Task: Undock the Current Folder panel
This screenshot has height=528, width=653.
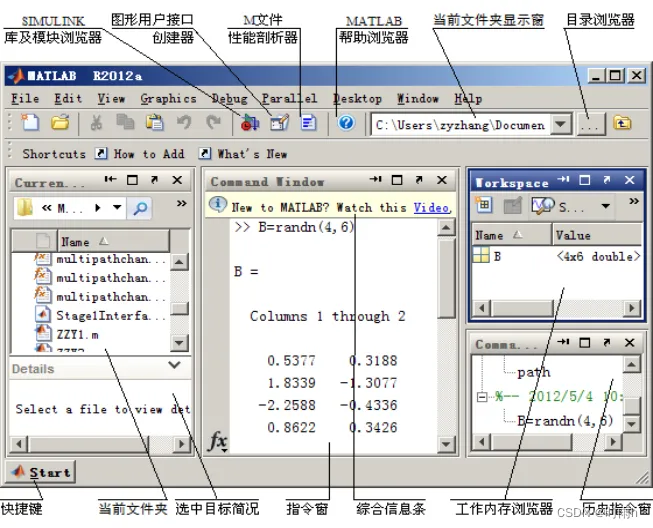Action: pyautogui.click(x=155, y=180)
